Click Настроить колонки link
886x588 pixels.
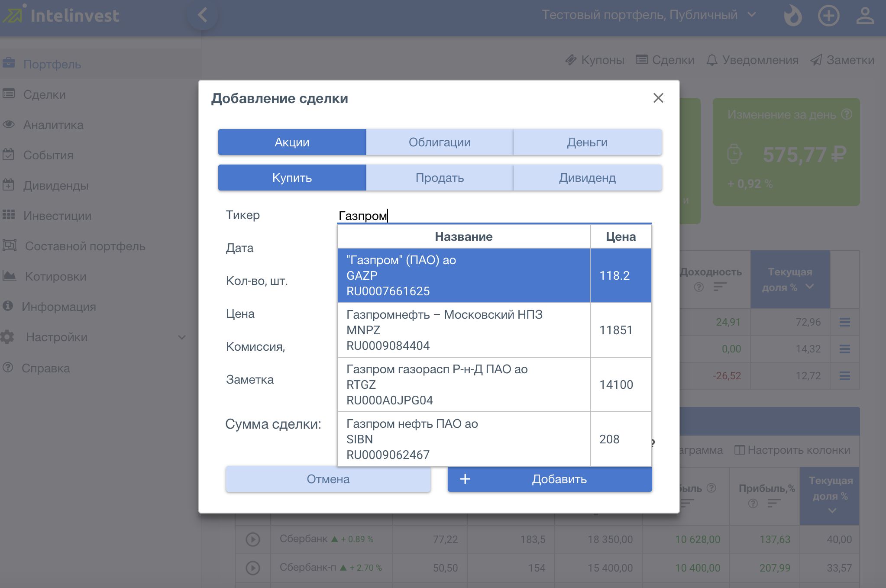click(x=792, y=450)
